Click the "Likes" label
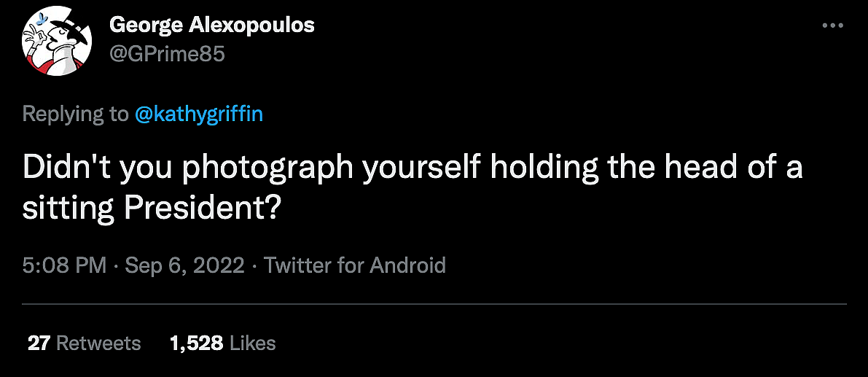This screenshot has height=377, width=868. pos(252,343)
